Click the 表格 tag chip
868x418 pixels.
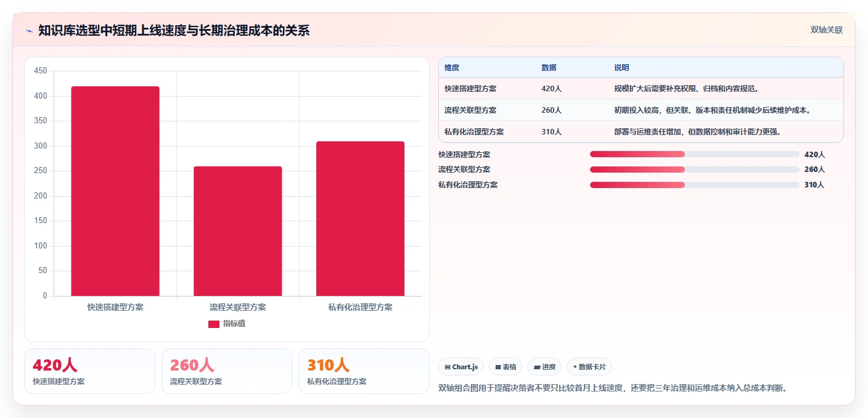[506, 367]
